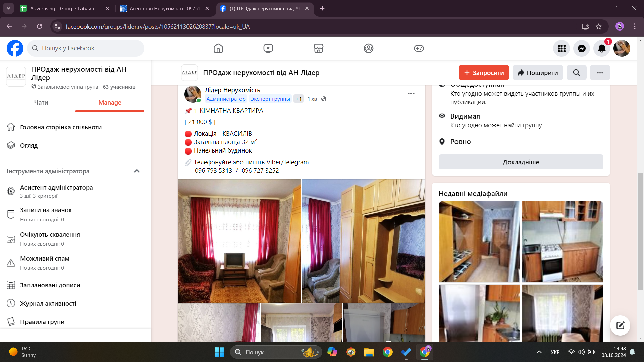This screenshot has width=644, height=362.
Task: Click the Запросити button
Action: click(483, 73)
